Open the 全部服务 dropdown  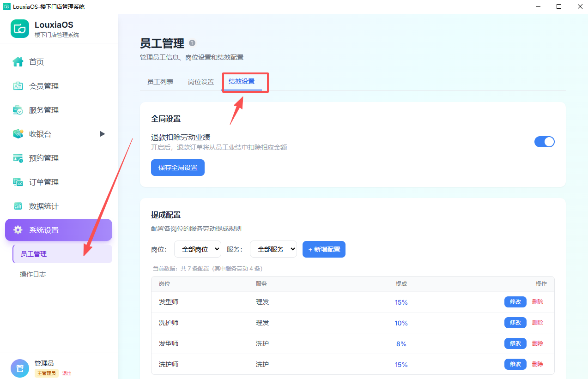pyautogui.click(x=273, y=249)
